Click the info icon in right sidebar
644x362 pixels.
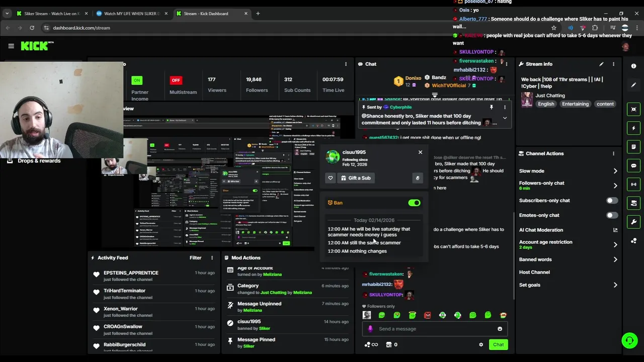point(633,66)
